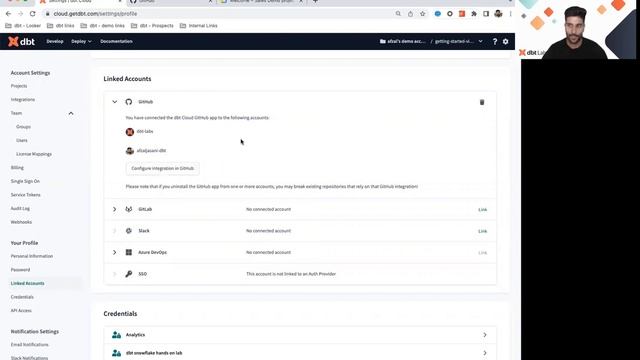Open Password settings in sidebar
This screenshot has height=360, width=640.
tap(20, 270)
